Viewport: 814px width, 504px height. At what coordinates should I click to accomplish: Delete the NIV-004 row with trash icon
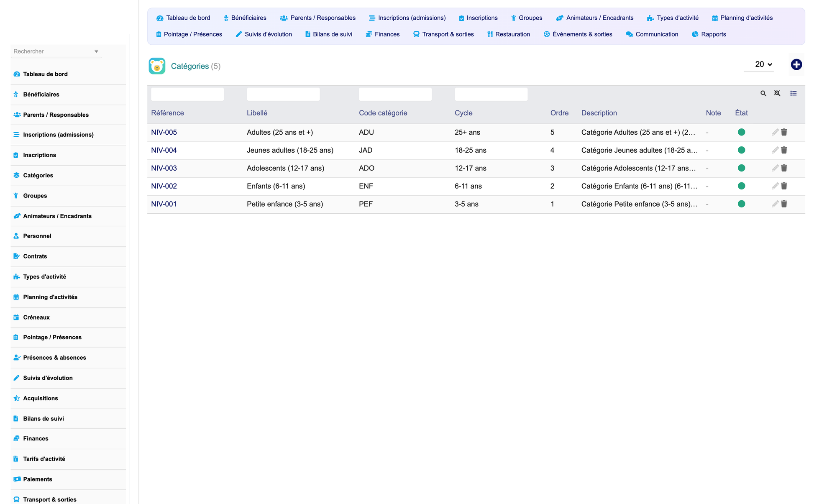(x=784, y=150)
